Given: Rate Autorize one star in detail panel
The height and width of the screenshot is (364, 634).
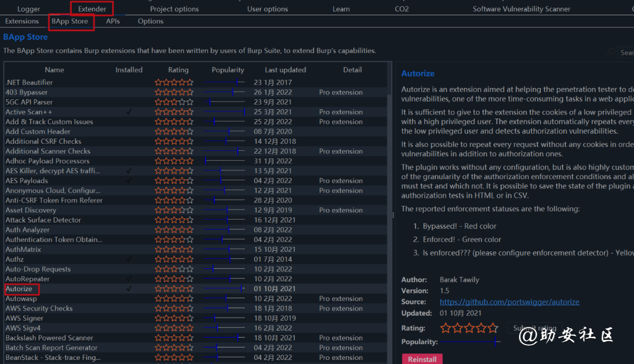Looking at the screenshot, I should (x=446, y=328).
